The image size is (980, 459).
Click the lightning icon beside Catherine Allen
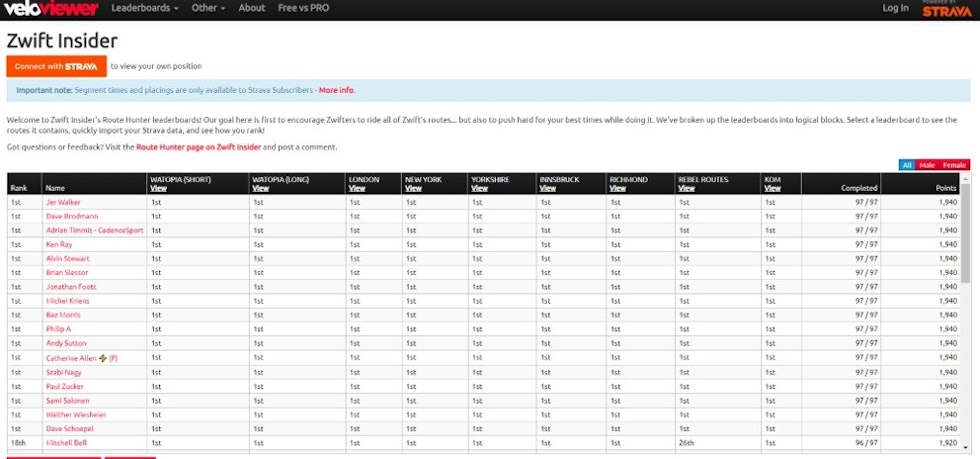point(103,358)
